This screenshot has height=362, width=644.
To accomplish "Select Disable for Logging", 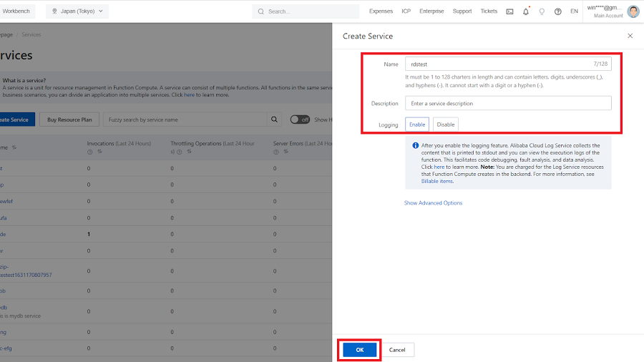I will 445,124.
